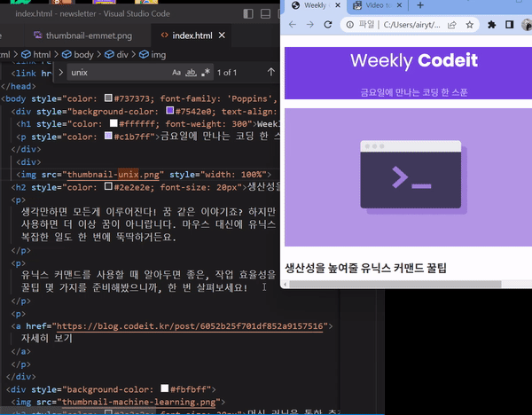The width and height of the screenshot is (532, 415).
Task: Click '자세히 보기' text in editor
Action: click(47, 339)
